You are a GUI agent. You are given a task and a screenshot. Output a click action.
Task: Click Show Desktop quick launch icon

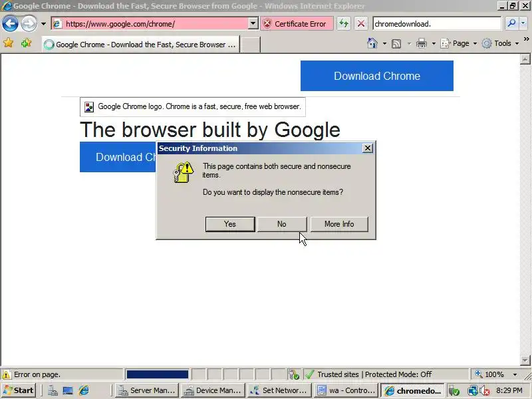click(x=68, y=390)
